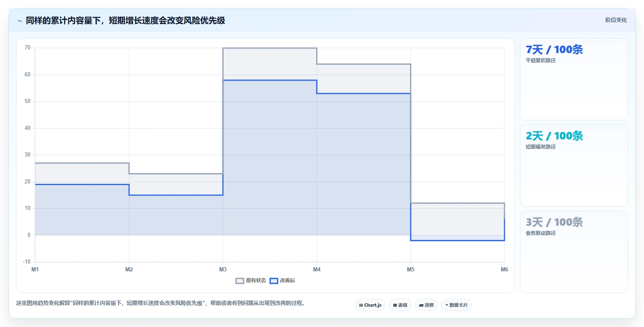Click the 平稳累积路径 caption
Image resolution: width=644 pixels, height=327 pixels.
540,61
